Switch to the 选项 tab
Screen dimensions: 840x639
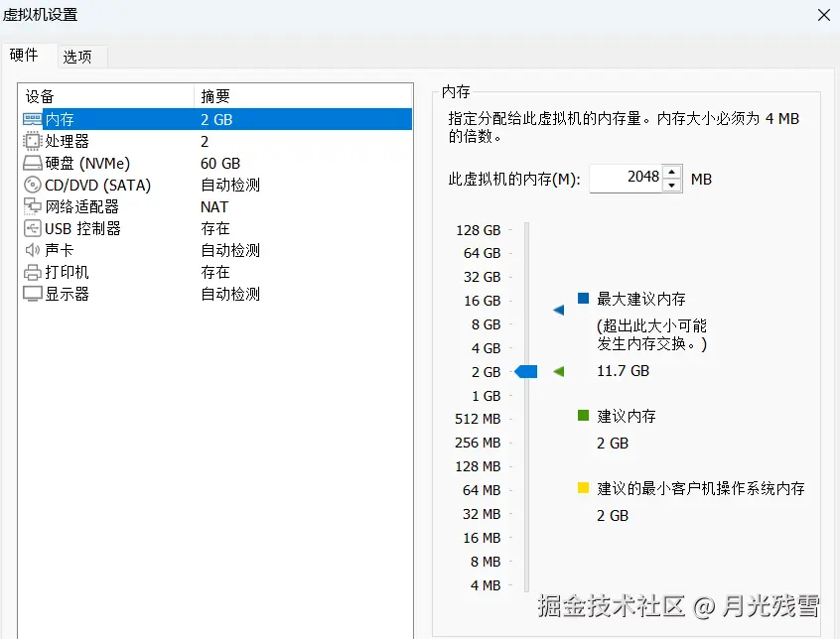[78, 57]
